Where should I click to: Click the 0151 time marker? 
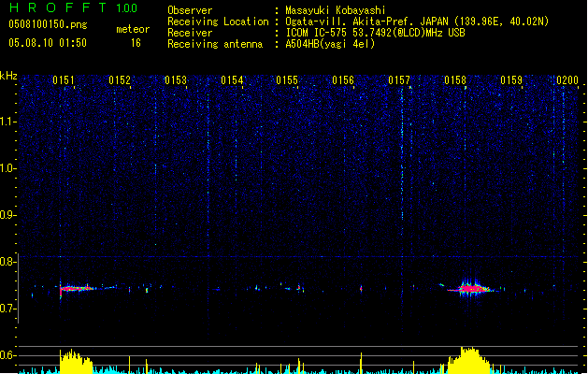click(x=64, y=79)
